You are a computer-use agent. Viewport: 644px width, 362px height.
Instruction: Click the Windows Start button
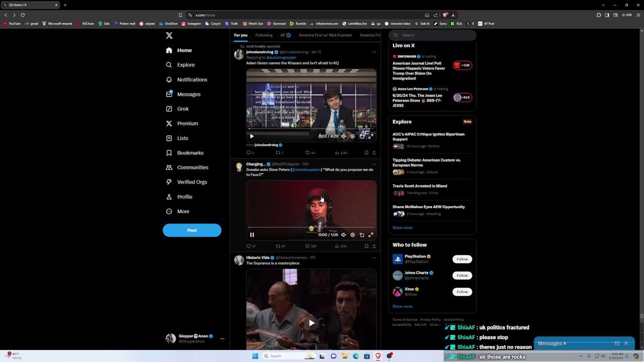[255, 356]
